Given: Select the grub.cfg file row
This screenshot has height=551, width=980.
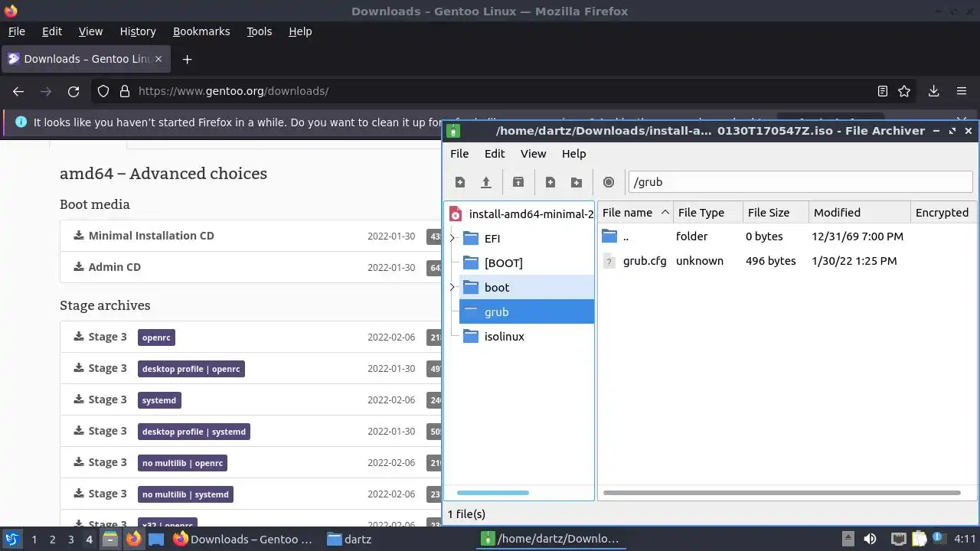Looking at the screenshot, I should click(x=787, y=261).
